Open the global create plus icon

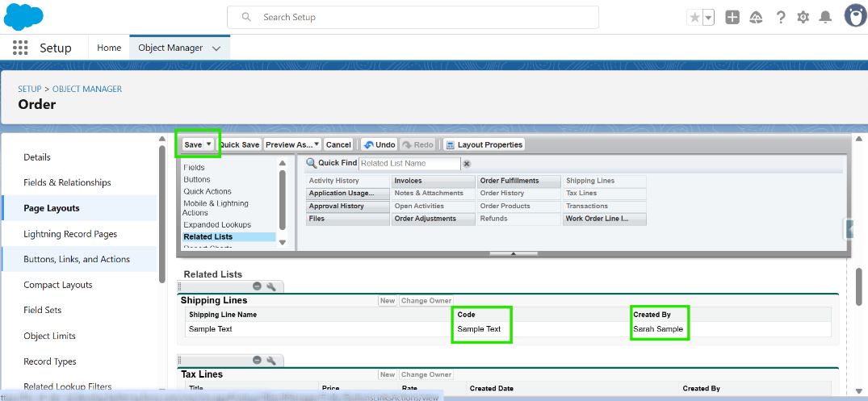point(732,17)
